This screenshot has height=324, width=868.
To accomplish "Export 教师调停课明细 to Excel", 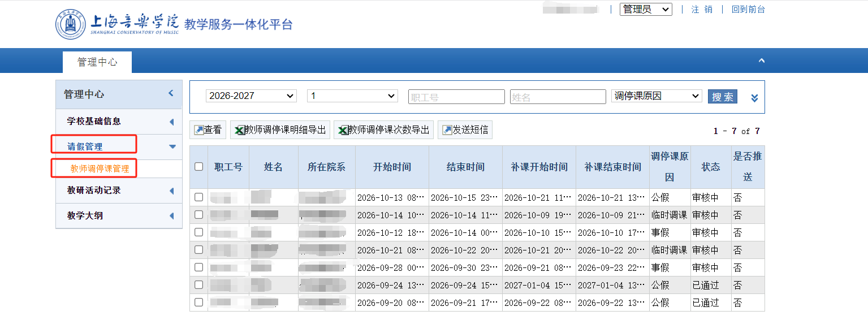I will coord(280,130).
